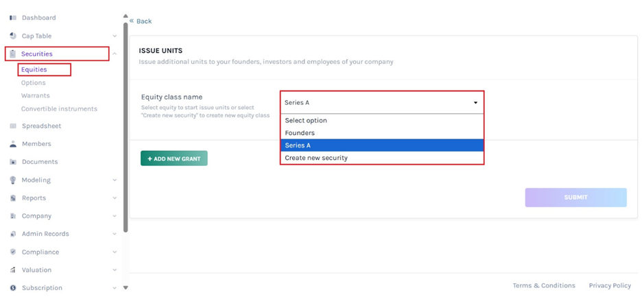Screen dimensions: 644x297
Task: Go back using the Back link
Action: pos(141,21)
